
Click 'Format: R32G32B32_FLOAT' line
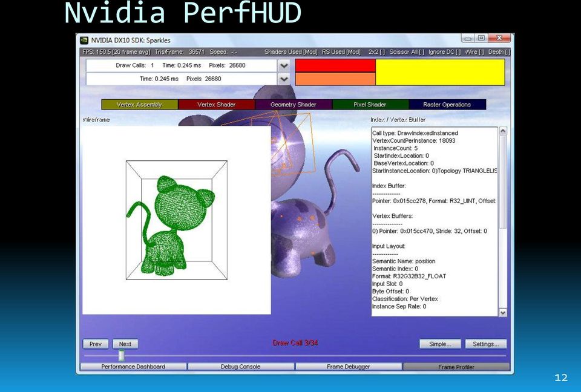(x=409, y=276)
